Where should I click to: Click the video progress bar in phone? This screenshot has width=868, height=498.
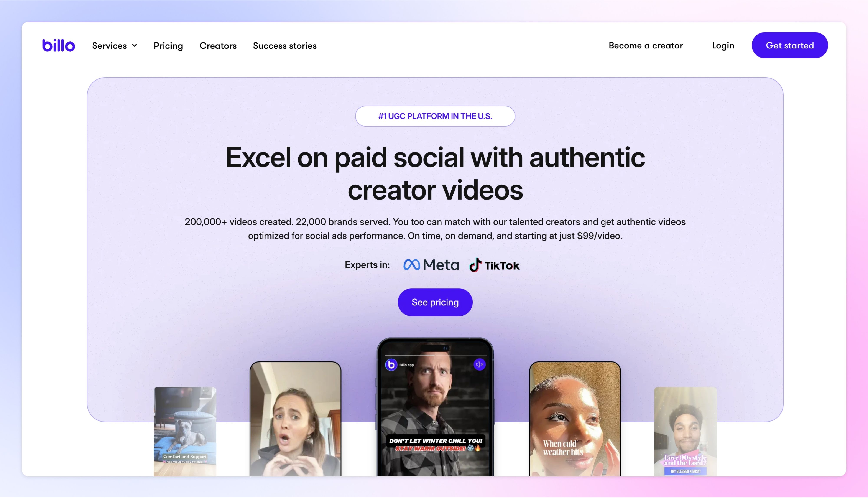pyautogui.click(x=435, y=355)
